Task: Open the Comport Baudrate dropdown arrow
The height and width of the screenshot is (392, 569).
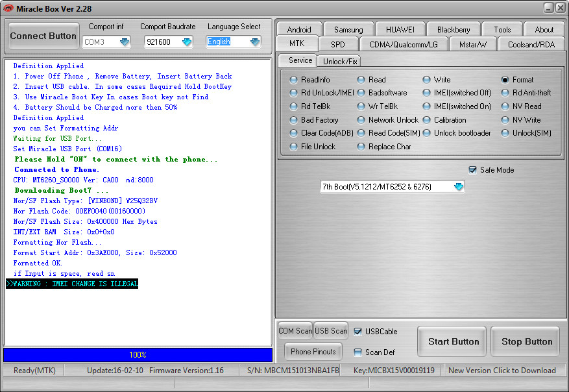Action: tap(187, 42)
